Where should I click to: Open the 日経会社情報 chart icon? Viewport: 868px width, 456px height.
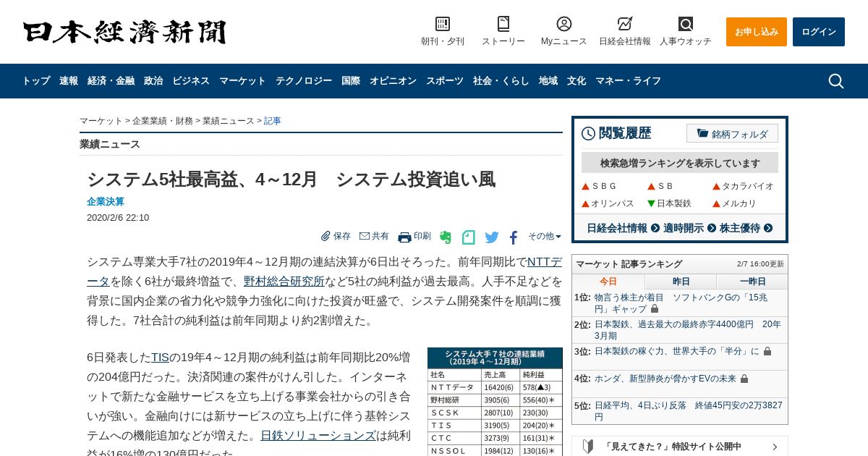coord(625,24)
